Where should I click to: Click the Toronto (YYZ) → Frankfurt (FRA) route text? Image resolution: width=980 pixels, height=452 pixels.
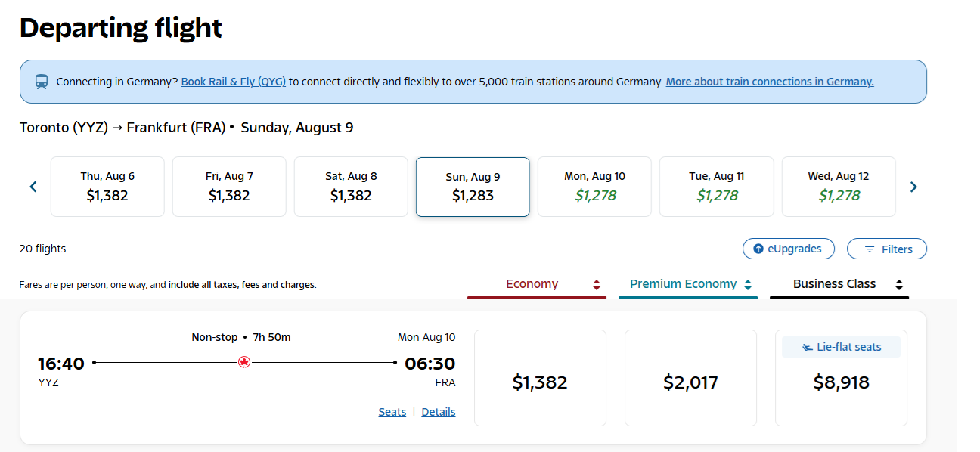click(122, 128)
